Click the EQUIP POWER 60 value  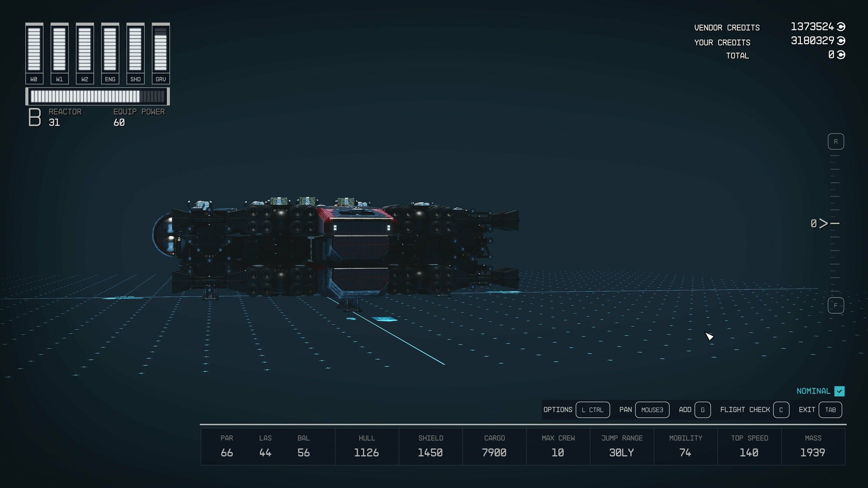tap(119, 122)
